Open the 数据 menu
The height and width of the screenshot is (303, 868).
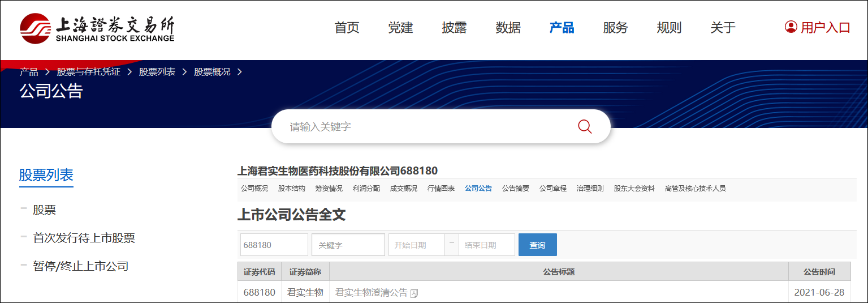click(508, 28)
